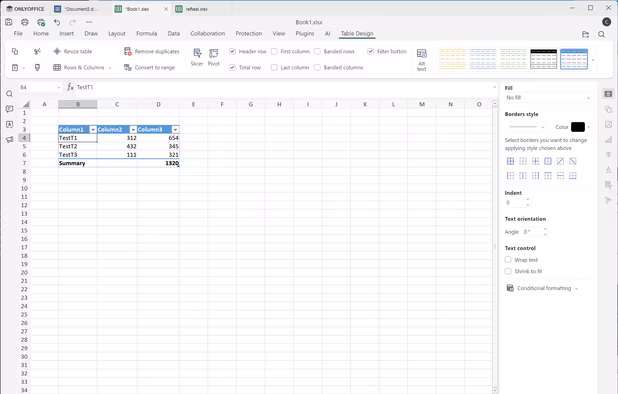Uncheck the Header row checkbox

pos(232,51)
